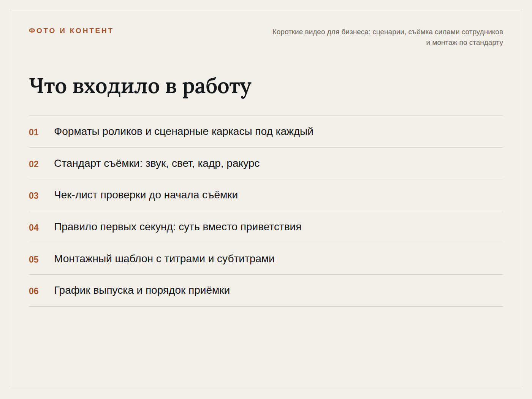The height and width of the screenshot is (399, 532).
Task: Click 'Стандарт съёмки: звук, свет, кадр, ракурс'
Action: point(157,163)
